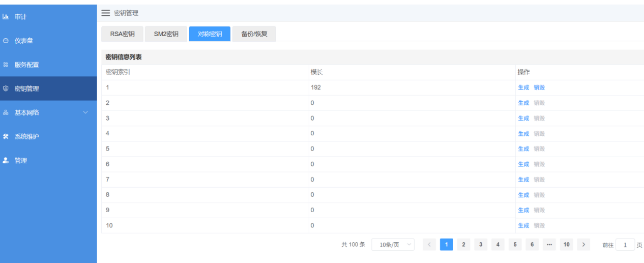Open 仪表盘 in the sidebar menu
Screen dimensions: 644x263
coord(48,41)
